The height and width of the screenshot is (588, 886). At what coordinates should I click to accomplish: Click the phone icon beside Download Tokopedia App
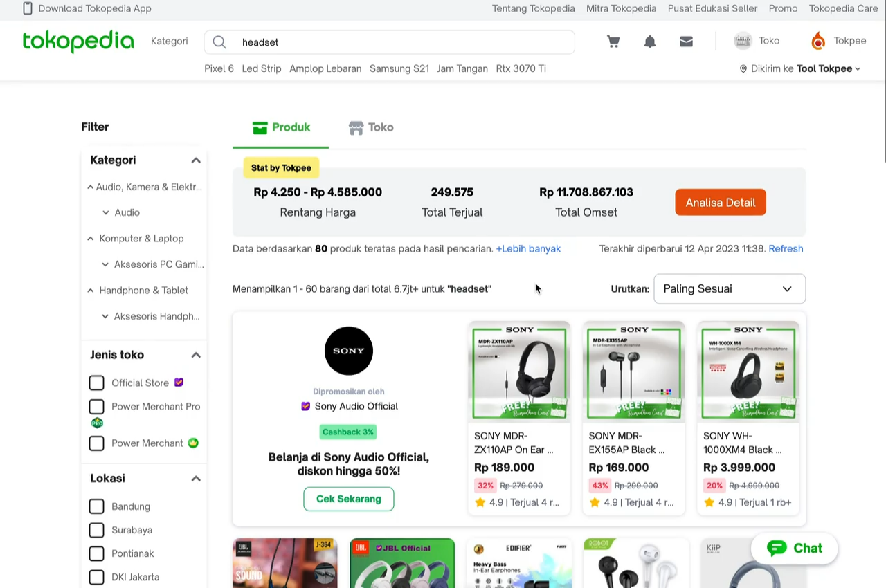point(28,8)
